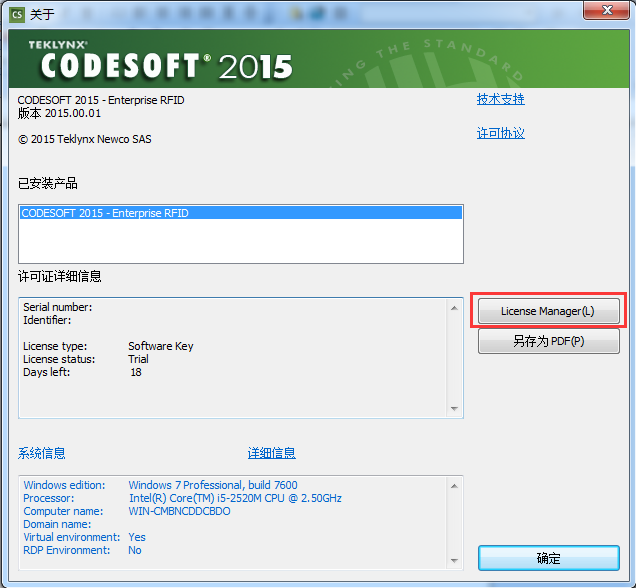This screenshot has width=636, height=588.
Task: Click 另存为 PDF(P) button
Action: [x=548, y=341]
